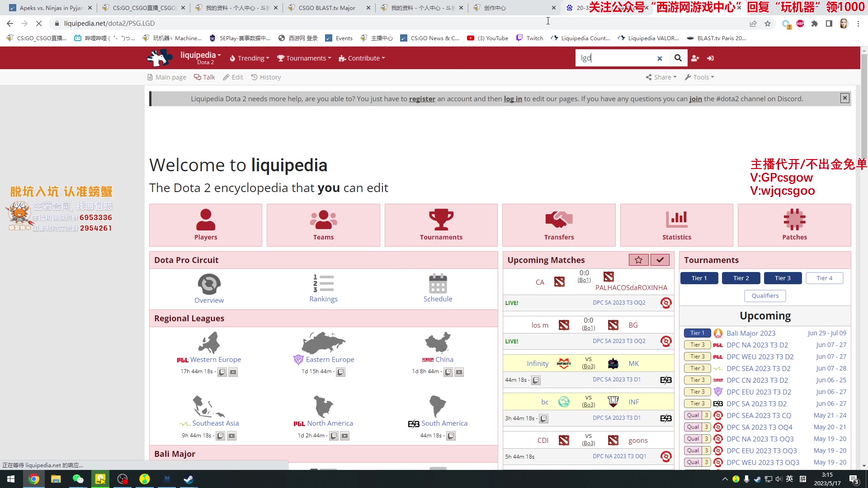Stop loading the page
This screenshot has height=488, width=868.
pyautogui.click(x=39, y=23)
